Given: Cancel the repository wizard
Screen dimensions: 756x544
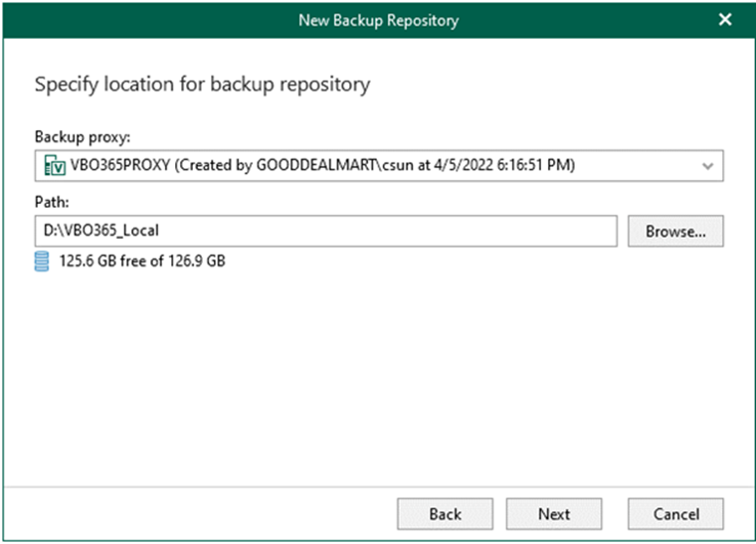Looking at the screenshot, I should pyautogui.click(x=675, y=514).
